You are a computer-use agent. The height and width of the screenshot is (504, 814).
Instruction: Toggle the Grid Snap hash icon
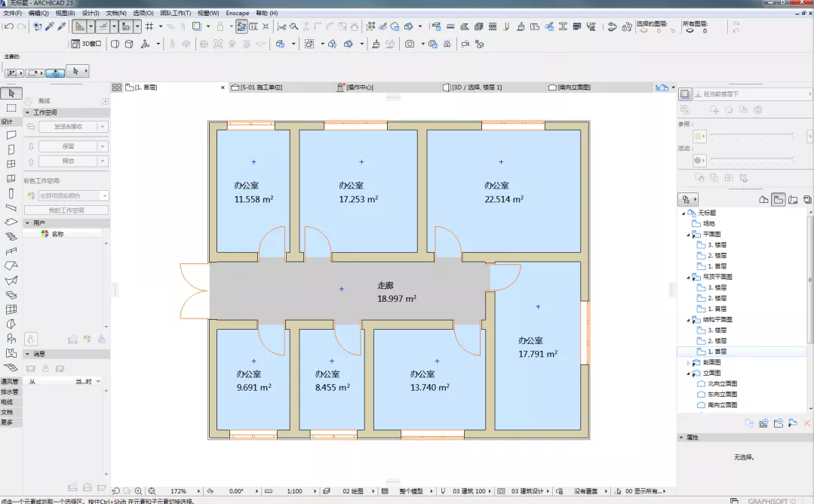pos(149,26)
